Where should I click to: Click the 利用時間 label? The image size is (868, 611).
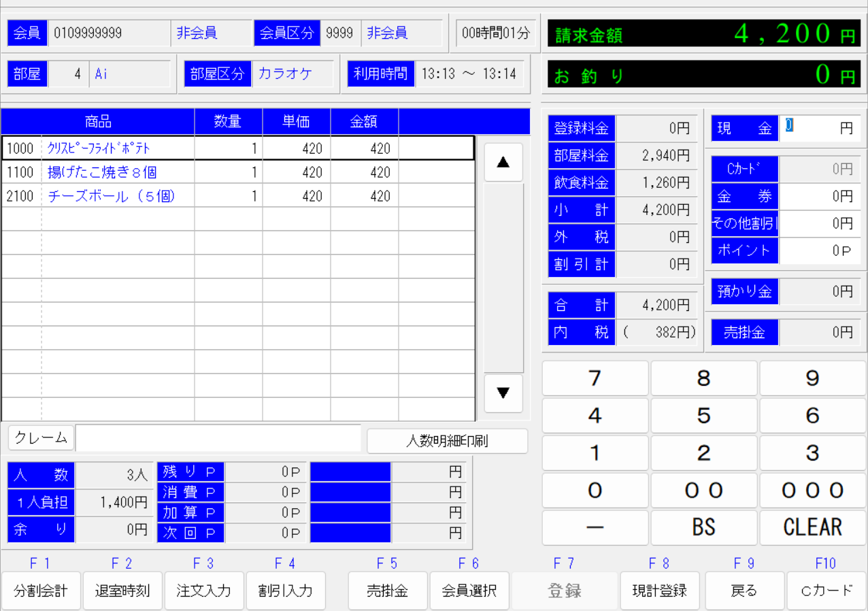381,74
